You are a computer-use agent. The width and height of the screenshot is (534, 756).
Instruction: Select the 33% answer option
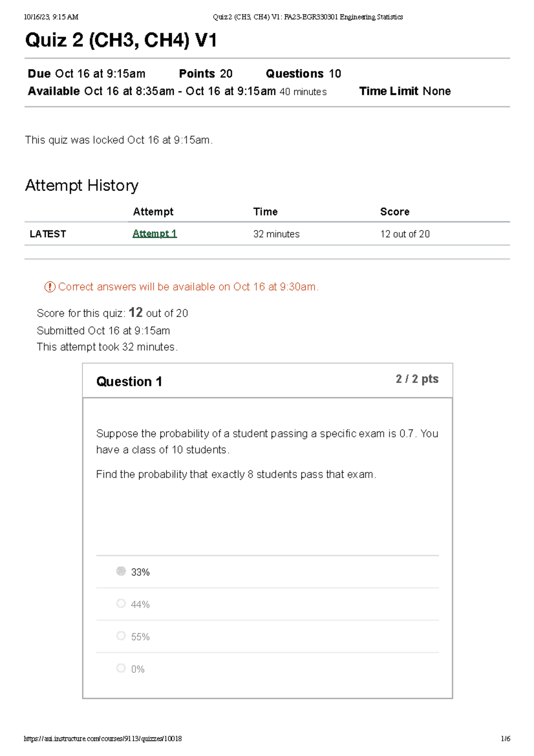pos(140,571)
